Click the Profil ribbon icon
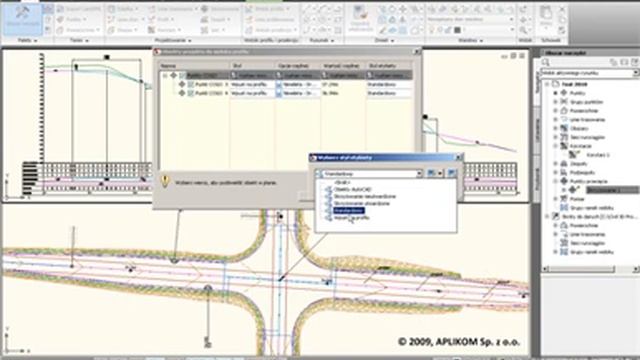This screenshot has width=640, height=360. (152, 20)
